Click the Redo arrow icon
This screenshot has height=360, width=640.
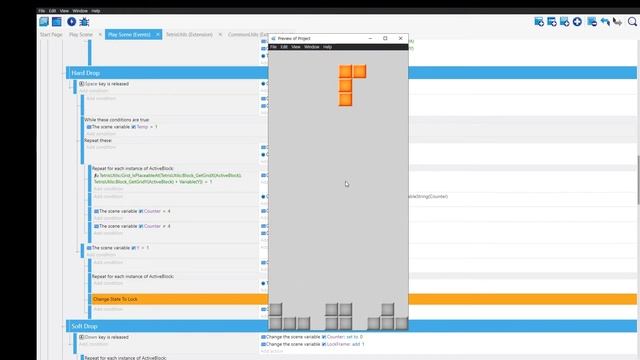click(x=618, y=22)
